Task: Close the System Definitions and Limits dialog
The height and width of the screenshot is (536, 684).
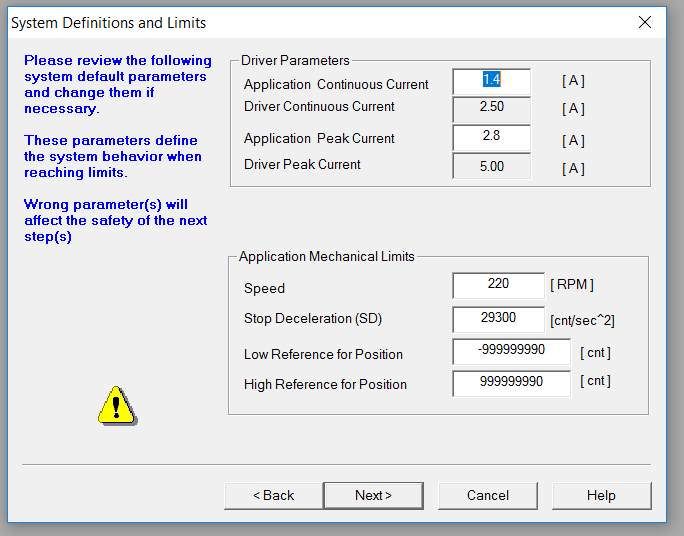Action: (x=645, y=22)
